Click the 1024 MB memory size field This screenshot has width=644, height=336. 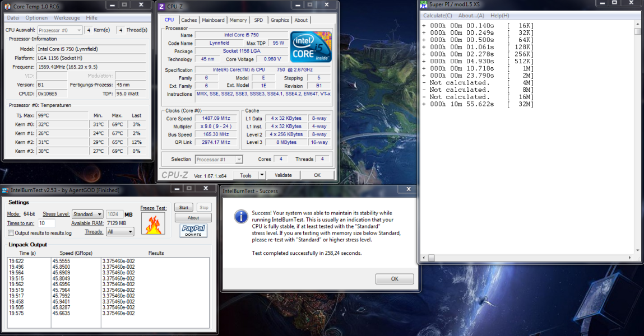114,214
